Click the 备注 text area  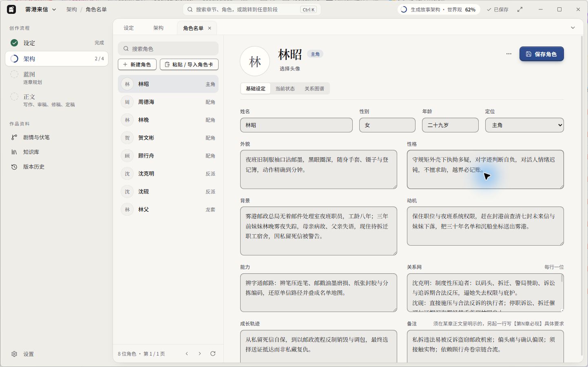[x=485, y=346]
